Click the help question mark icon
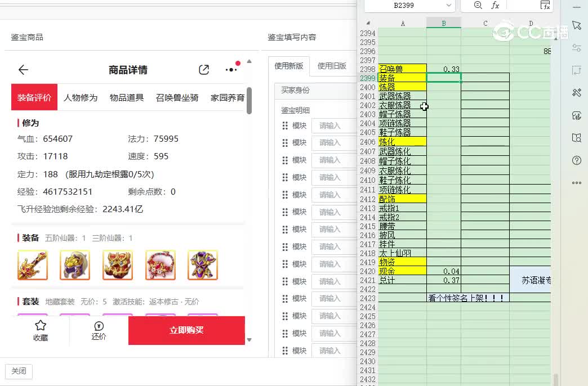Viewport: 588px width, 386px height. pos(576,160)
